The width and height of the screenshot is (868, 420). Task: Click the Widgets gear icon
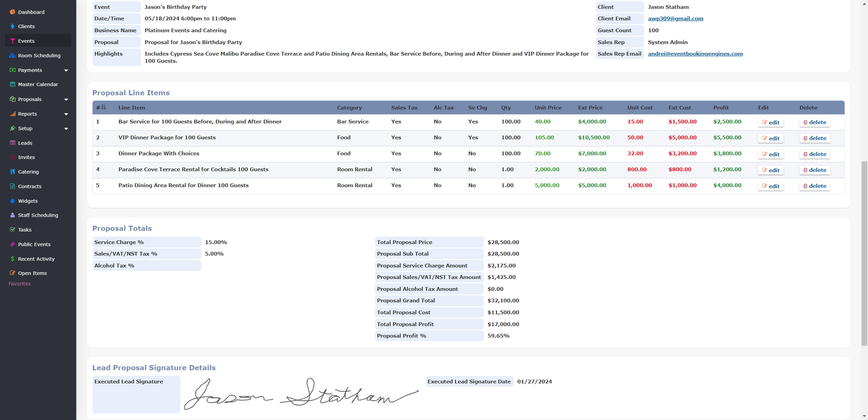tap(13, 201)
